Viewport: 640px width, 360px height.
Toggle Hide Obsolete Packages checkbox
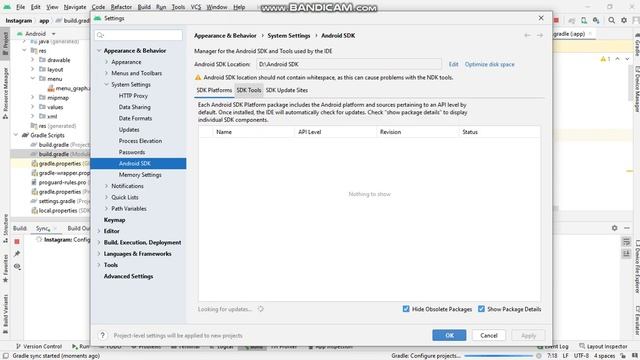[406, 309]
